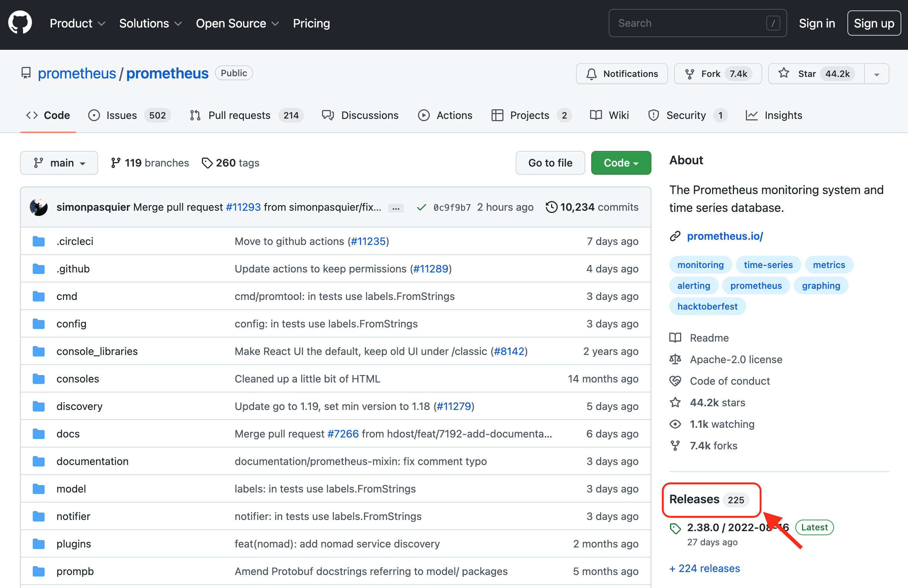Viewport: 908px width, 588px height.
Task: Click the tag icon next to 260 tags
Action: pos(207,163)
